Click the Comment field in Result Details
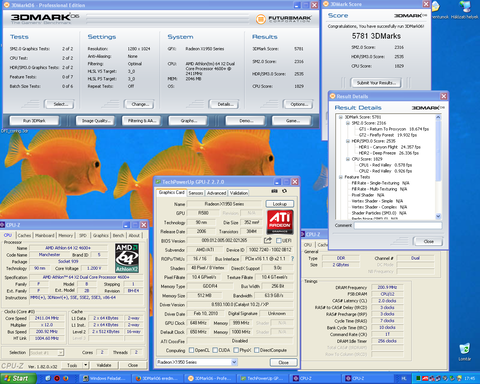This screenshot has width=480, height=384. (398, 225)
